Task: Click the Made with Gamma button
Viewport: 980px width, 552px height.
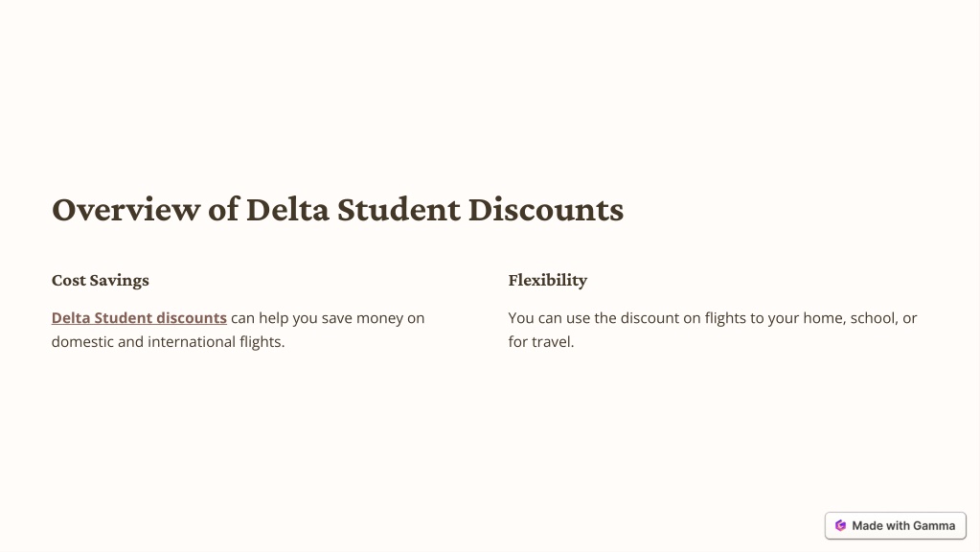Action: click(895, 526)
